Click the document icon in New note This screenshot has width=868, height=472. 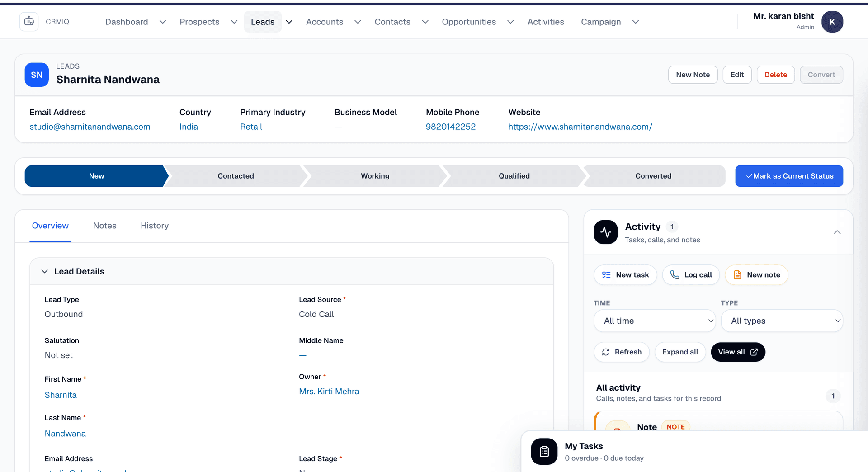pos(737,275)
